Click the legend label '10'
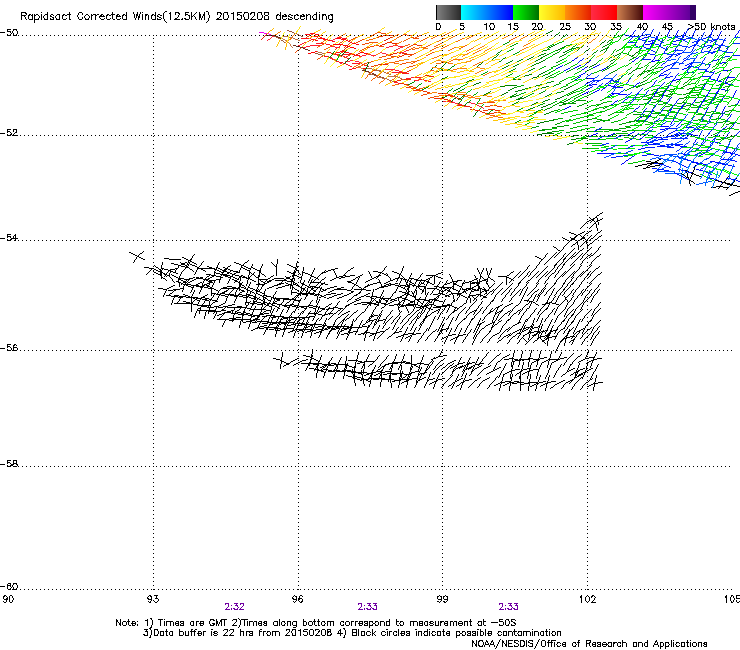This screenshot has height=650, width=740. coord(489,27)
